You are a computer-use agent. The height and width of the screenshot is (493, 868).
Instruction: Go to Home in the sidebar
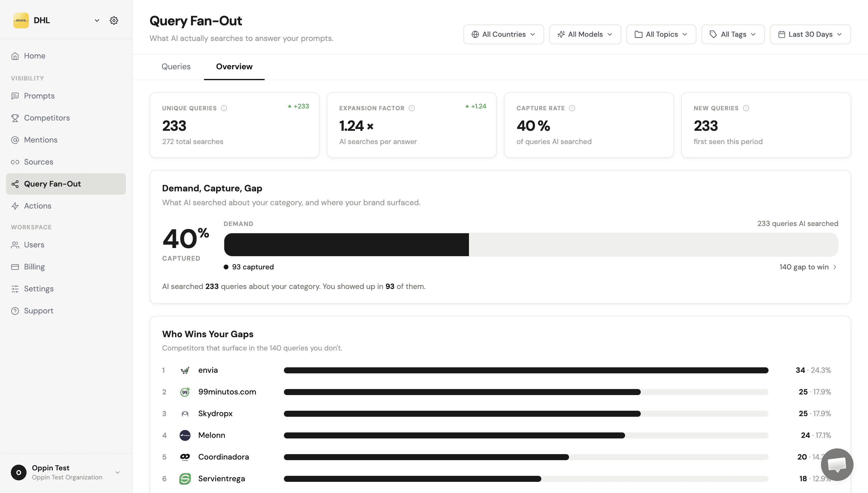66,56
